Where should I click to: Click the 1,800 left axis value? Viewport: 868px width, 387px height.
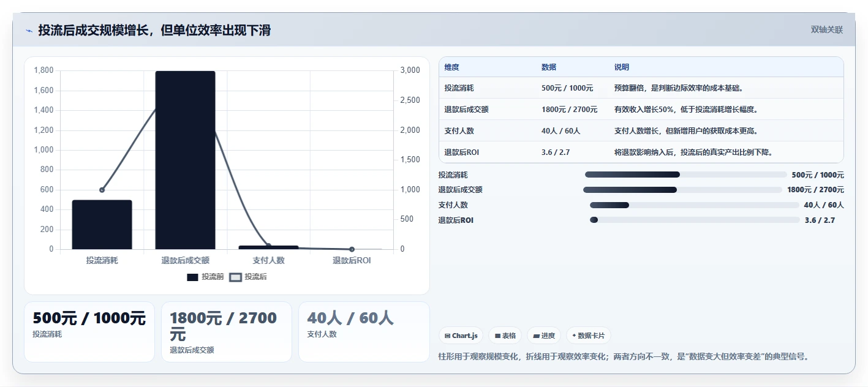pos(43,70)
